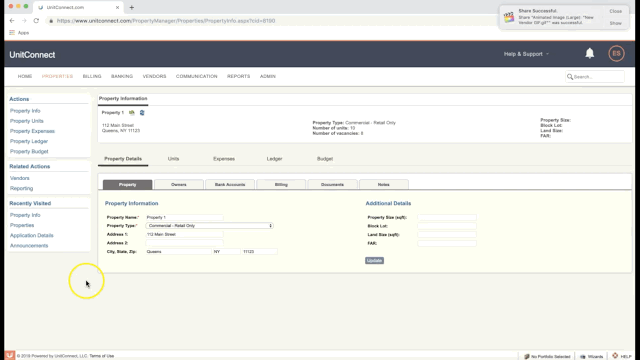The height and width of the screenshot is (360, 640).
Task: Open Application Details under Recently Visited
Action: tap(31, 236)
